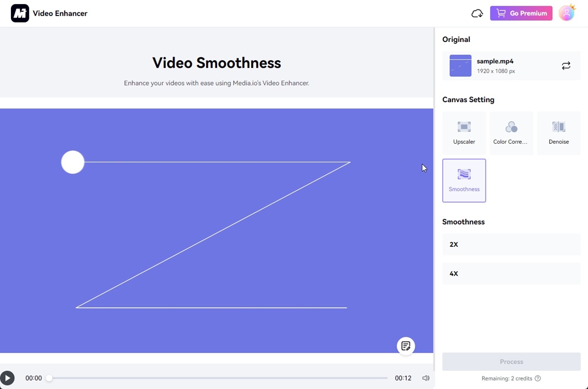The image size is (588, 389).
Task: Click the Go Premium button
Action: (x=521, y=13)
